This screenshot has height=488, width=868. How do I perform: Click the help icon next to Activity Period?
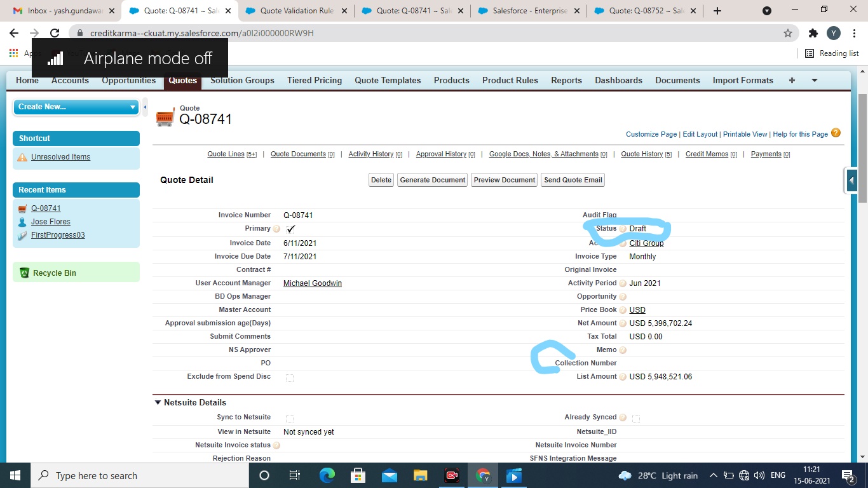coord(623,283)
